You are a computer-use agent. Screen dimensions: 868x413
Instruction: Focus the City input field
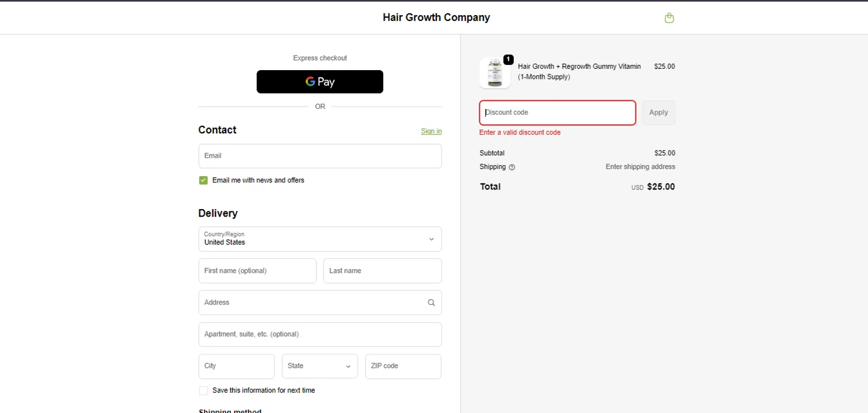237,366
